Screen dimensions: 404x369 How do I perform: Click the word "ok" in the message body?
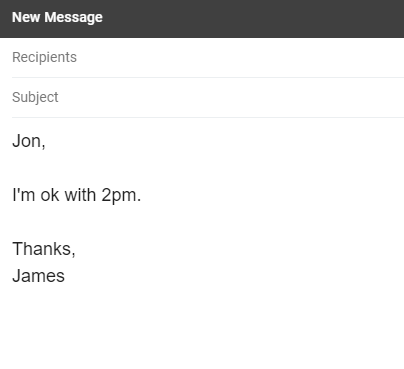pyautogui.click(x=50, y=194)
